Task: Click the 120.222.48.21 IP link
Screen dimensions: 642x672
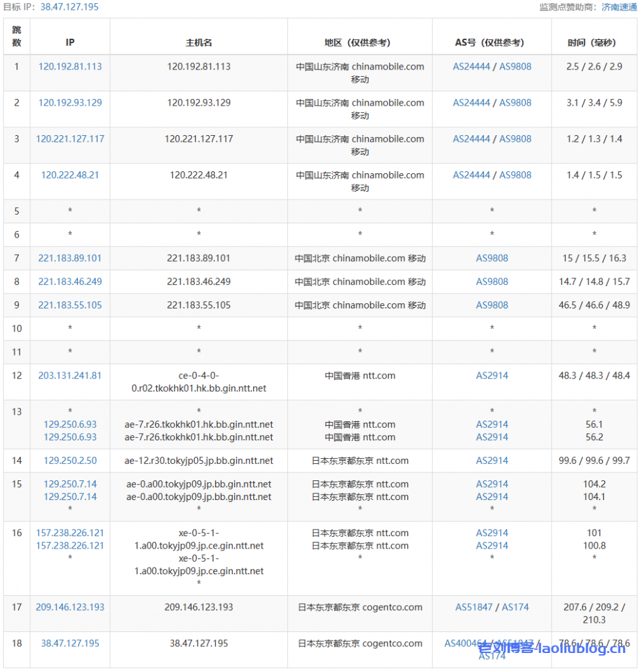Action: pyautogui.click(x=70, y=175)
